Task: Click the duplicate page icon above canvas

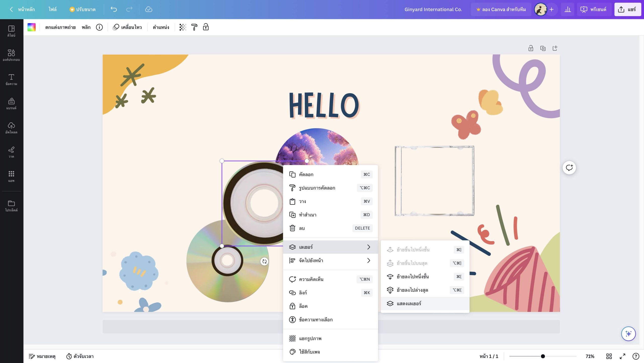Action: 543,48
